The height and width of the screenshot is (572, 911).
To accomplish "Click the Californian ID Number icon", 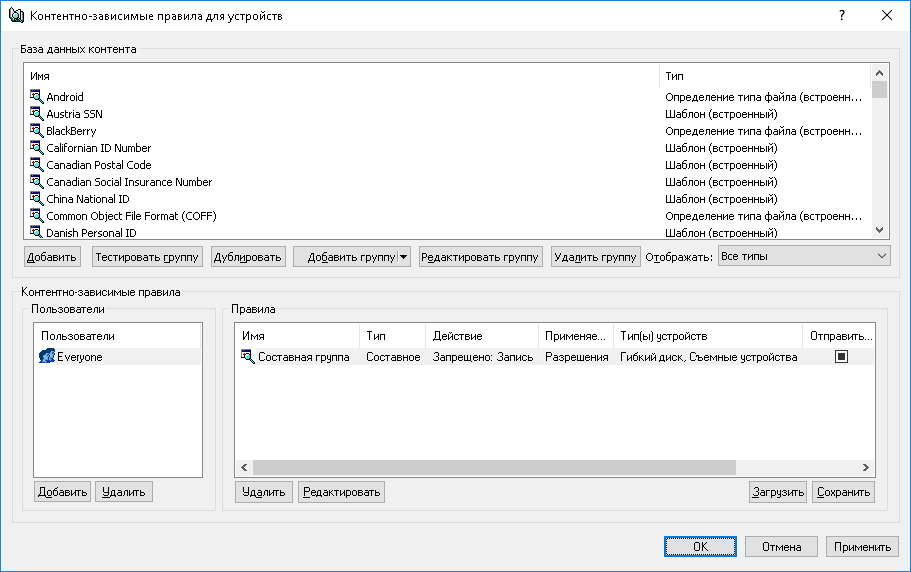I will click(37, 148).
